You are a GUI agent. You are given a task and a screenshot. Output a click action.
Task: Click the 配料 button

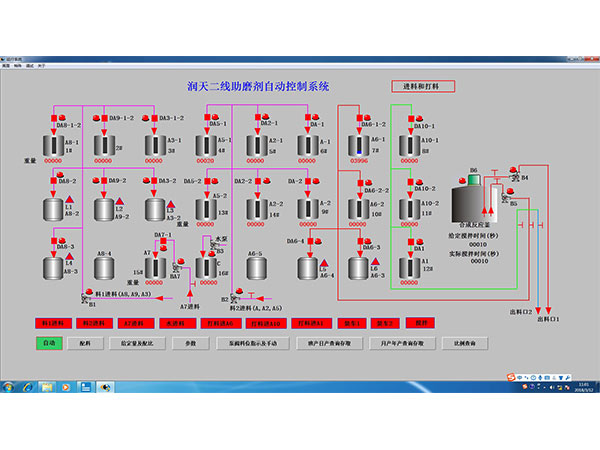coord(84,342)
